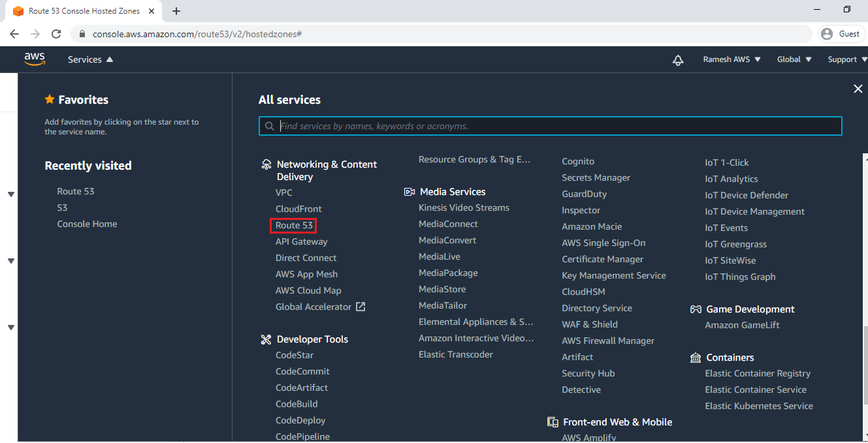Screen dimensions: 868x443
Task: Go back using the browser back arrow
Action: click(x=14, y=34)
